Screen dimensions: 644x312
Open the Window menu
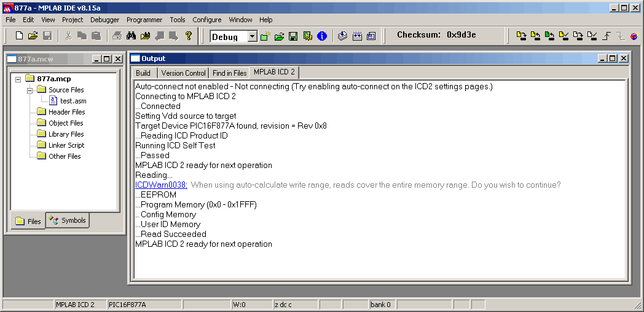(x=241, y=20)
